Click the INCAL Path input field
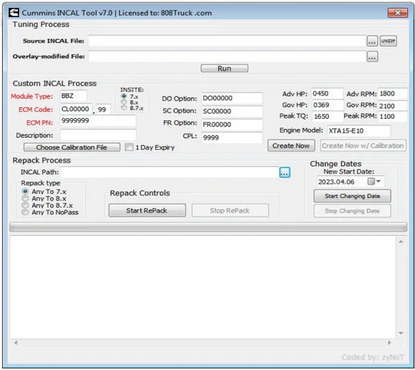The image size is (415, 370). [169, 172]
